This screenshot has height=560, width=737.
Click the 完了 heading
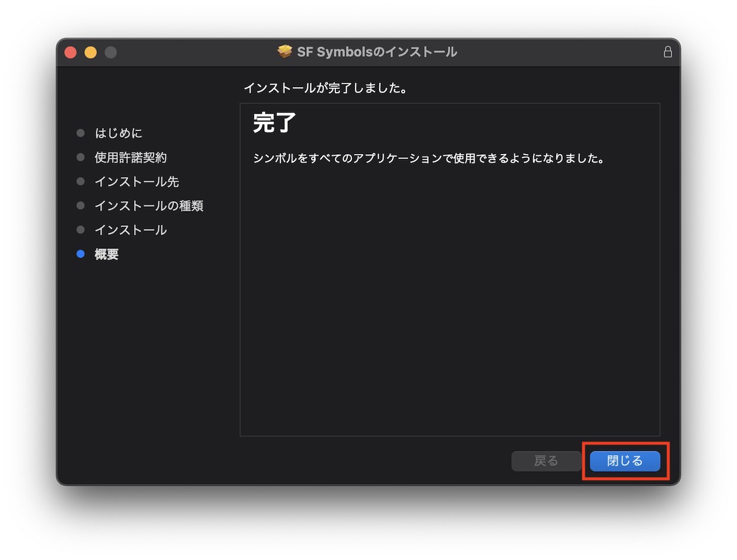pyautogui.click(x=274, y=123)
